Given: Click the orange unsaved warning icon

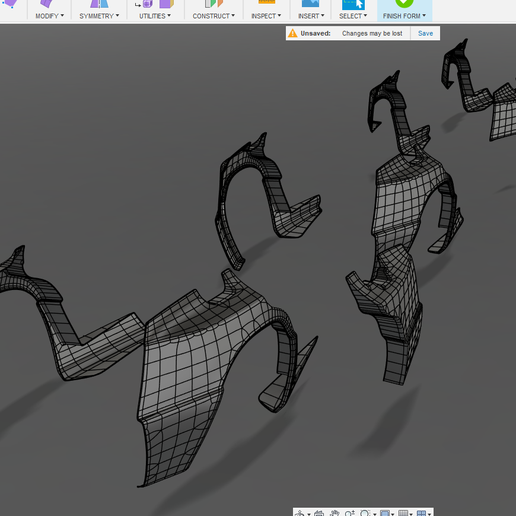Looking at the screenshot, I should click(292, 33).
